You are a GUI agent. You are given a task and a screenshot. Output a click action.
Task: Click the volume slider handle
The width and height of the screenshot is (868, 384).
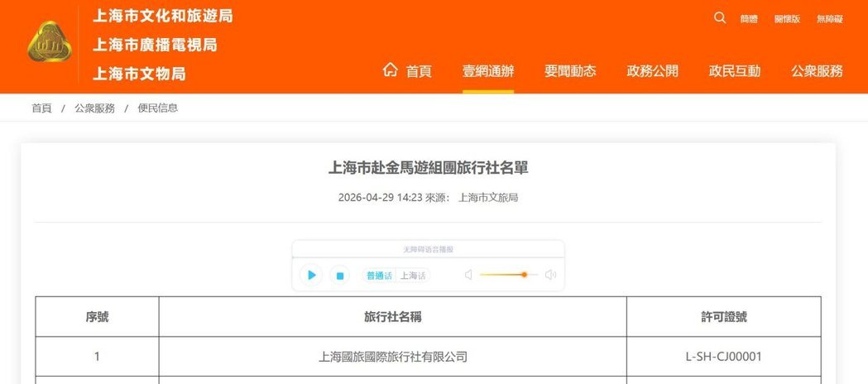pyautogui.click(x=524, y=275)
